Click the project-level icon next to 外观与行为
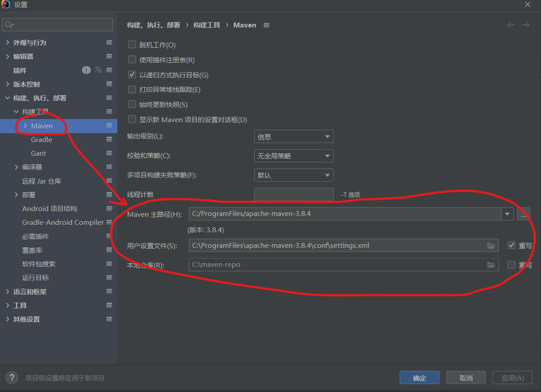The width and height of the screenshot is (541, 392). coord(109,43)
